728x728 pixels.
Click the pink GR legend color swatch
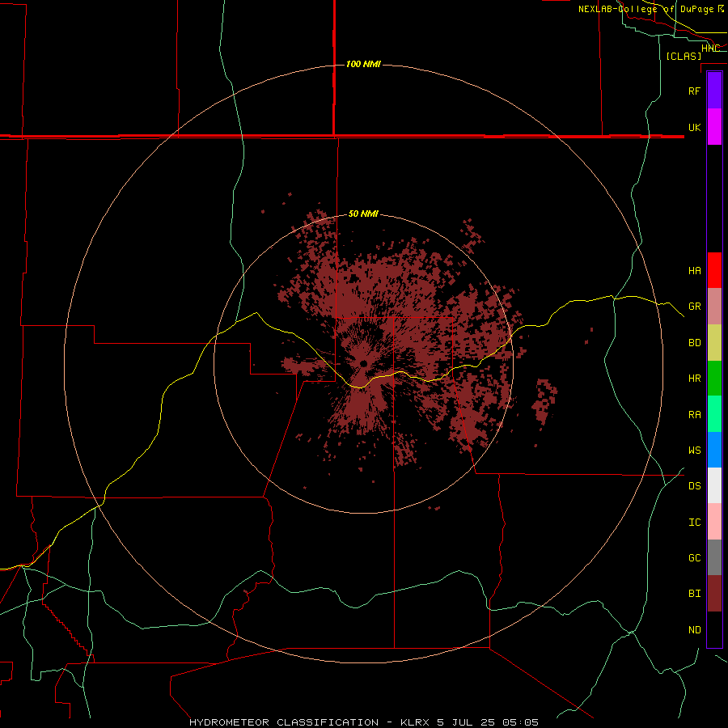(714, 307)
